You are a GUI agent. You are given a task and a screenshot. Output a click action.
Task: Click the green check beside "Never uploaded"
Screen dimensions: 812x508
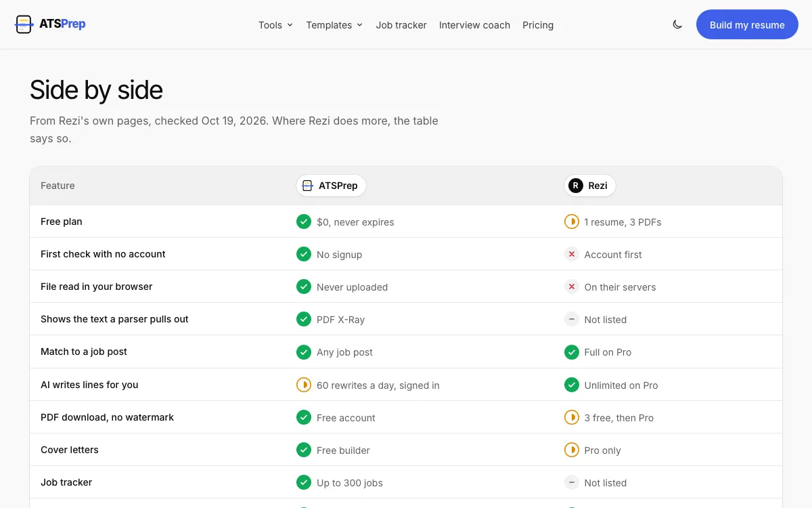coord(304,287)
